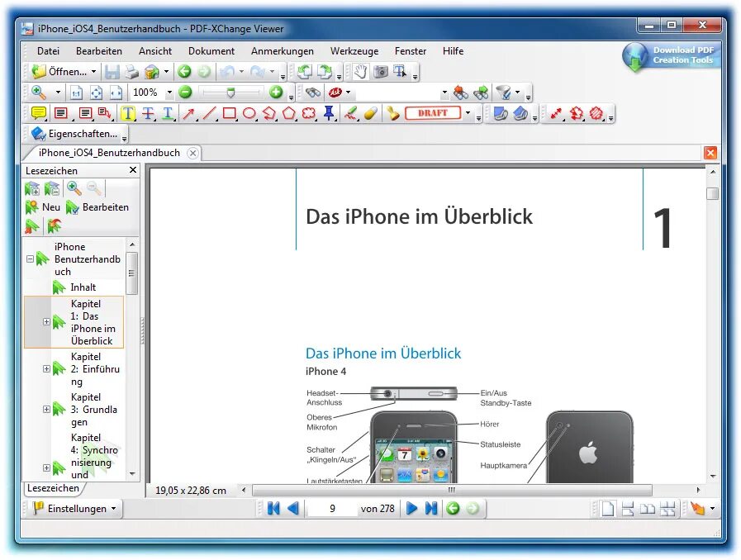Image resolution: width=741 pixels, height=560 pixels.
Task: Close the Lesezeichen panel
Action: (x=133, y=169)
